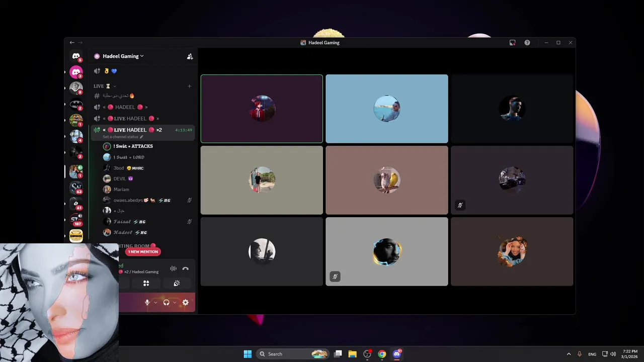
Task: Open Task View on the taskbar
Action: point(338,354)
